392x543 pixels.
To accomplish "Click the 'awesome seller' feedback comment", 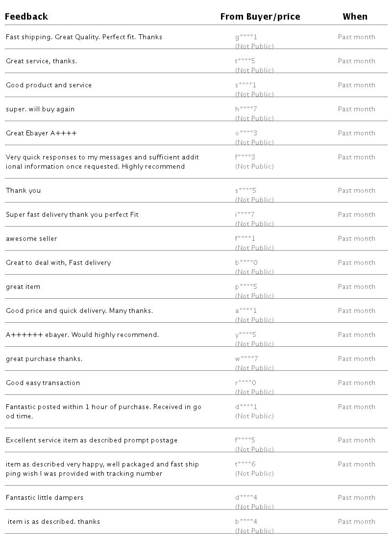I will (x=31, y=239).
